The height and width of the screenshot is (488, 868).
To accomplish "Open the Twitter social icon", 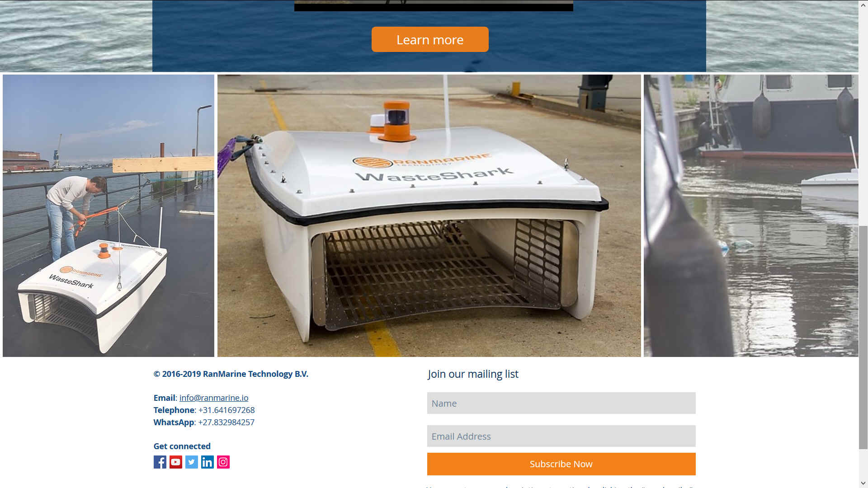I will click(192, 462).
